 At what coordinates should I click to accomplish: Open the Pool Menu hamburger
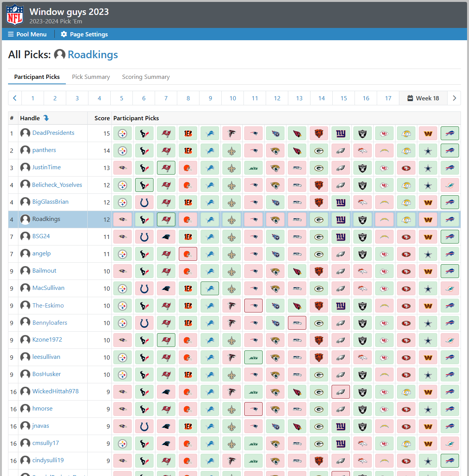(27, 34)
